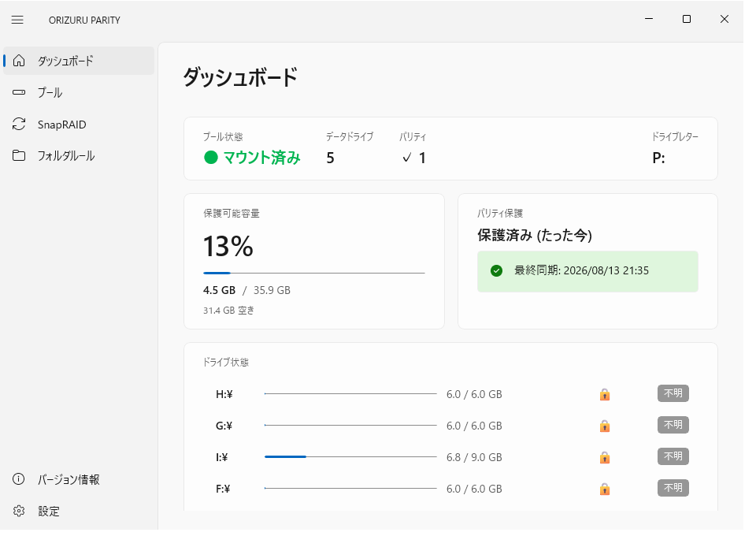Select ダッシュボード in the sidebar
The height and width of the screenshot is (536, 756).
coord(79,61)
